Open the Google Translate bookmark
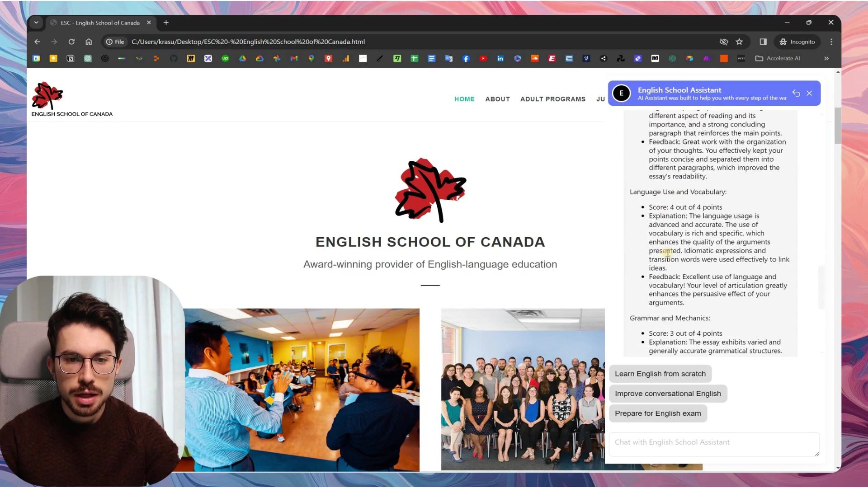 [449, 58]
